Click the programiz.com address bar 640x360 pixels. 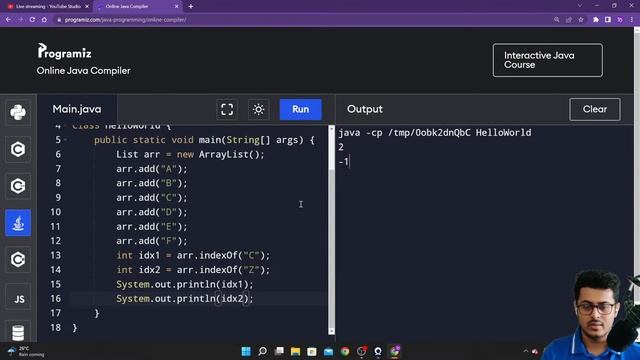coord(302,20)
